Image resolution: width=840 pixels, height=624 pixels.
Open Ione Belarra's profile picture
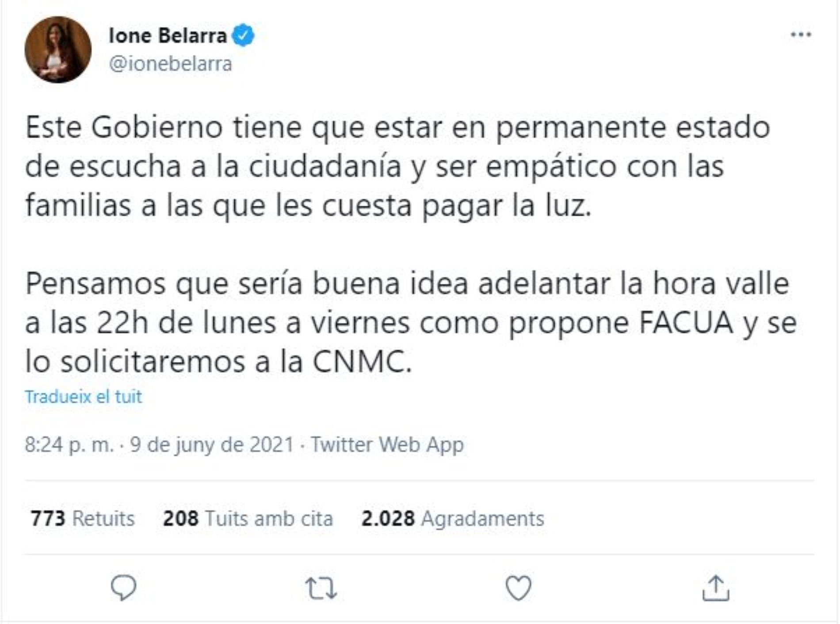click(x=58, y=50)
